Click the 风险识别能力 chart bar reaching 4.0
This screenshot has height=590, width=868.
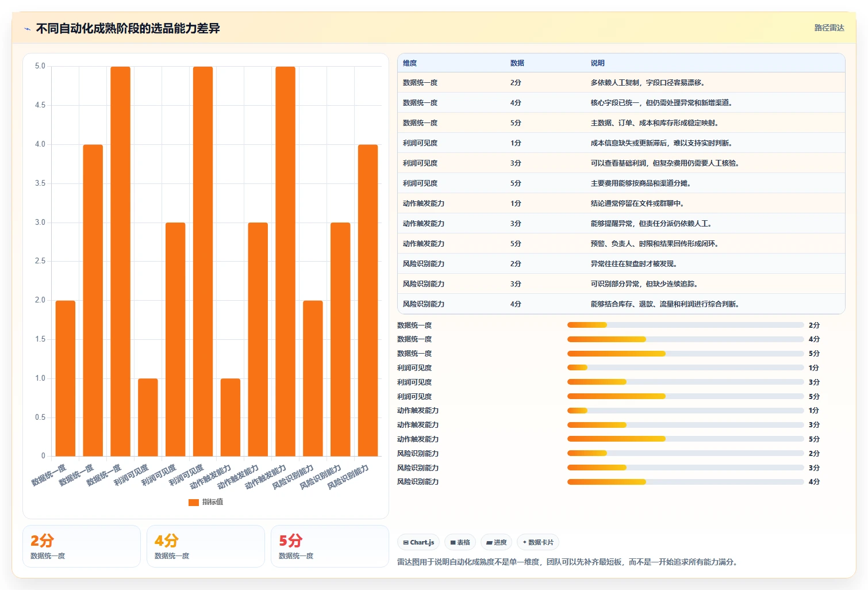point(368,300)
